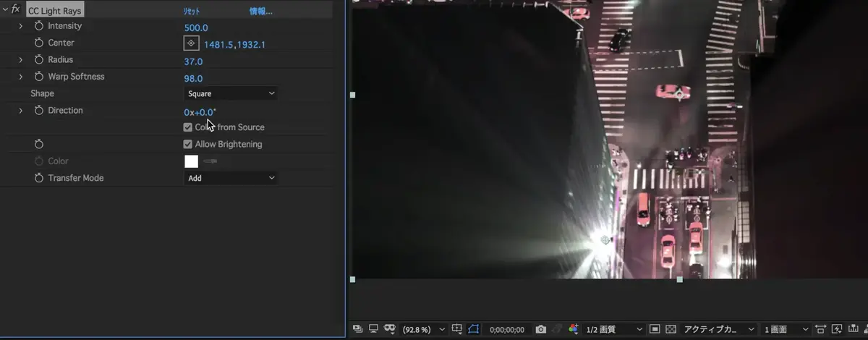This screenshot has height=340, width=868.
Task: Open the Shape dropdown showing Square
Action: point(231,93)
